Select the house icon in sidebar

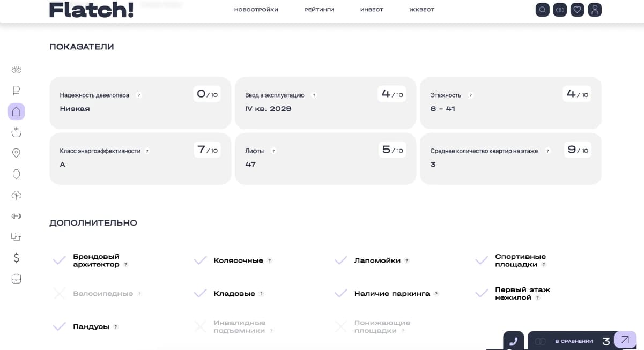click(17, 111)
